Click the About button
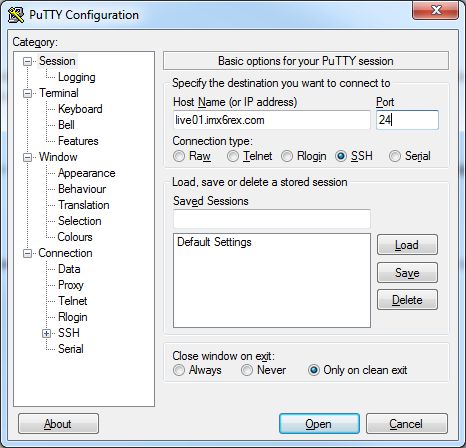The height and width of the screenshot is (448, 466). coord(58,424)
